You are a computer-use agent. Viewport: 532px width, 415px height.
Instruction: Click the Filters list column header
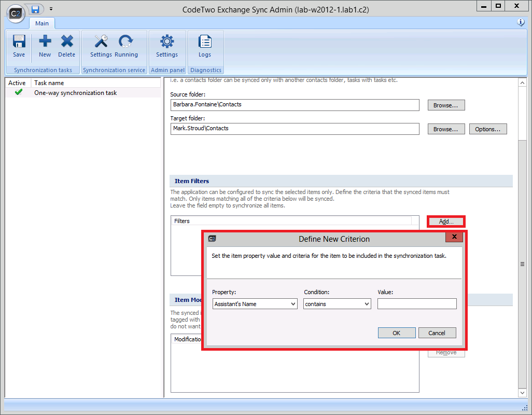point(292,221)
